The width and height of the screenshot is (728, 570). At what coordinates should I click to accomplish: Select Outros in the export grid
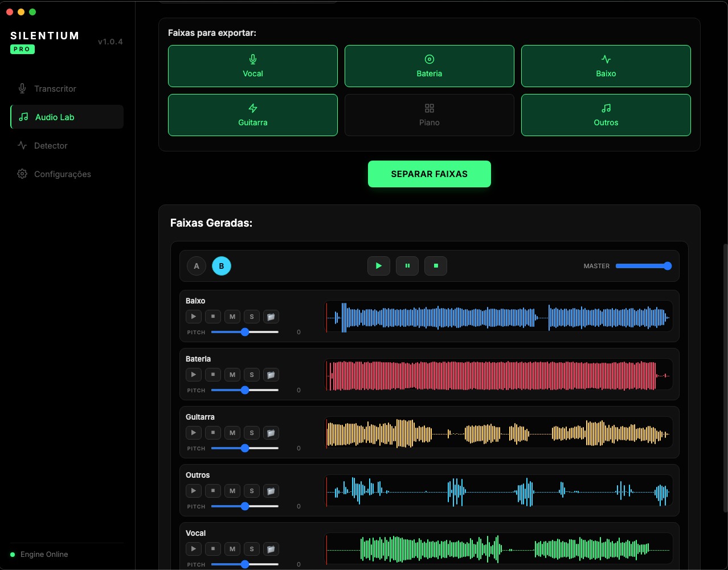pos(606,115)
